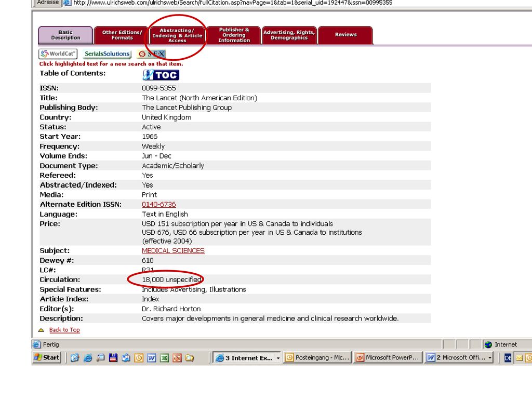The height and width of the screenshot is (399, 532).
Task: Click the WorldCat button
Action: tap(58, 54)
